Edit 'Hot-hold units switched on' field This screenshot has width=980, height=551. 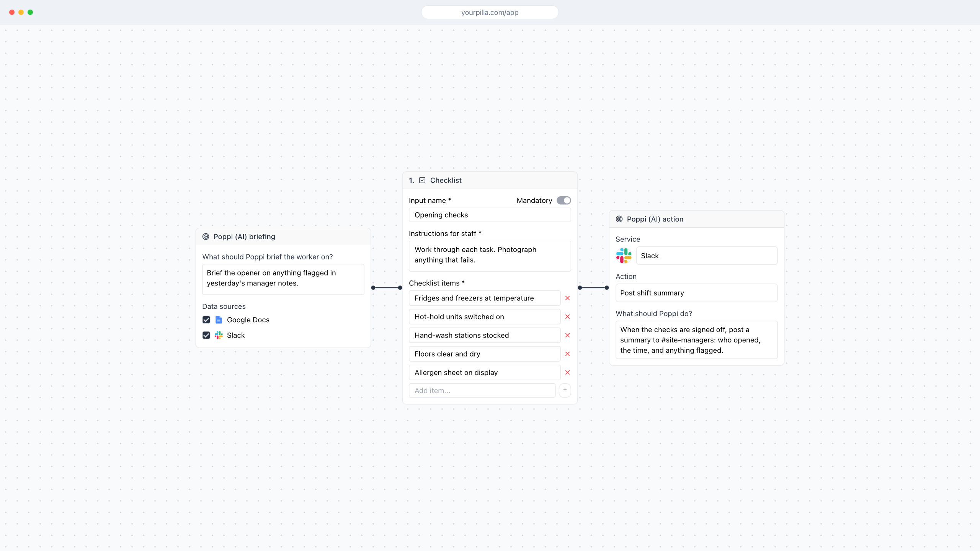click(x=484, y=316)
